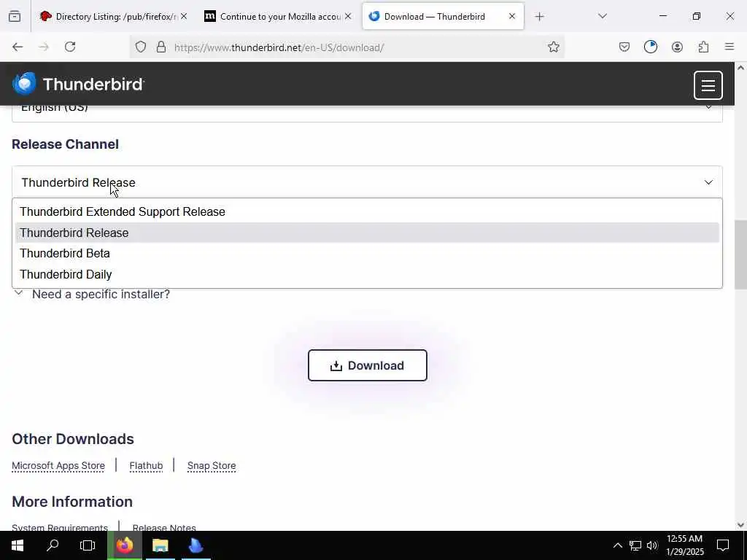Open the Firefox View icon
This screenshot has width=747, height=560.
pos(15,16)
